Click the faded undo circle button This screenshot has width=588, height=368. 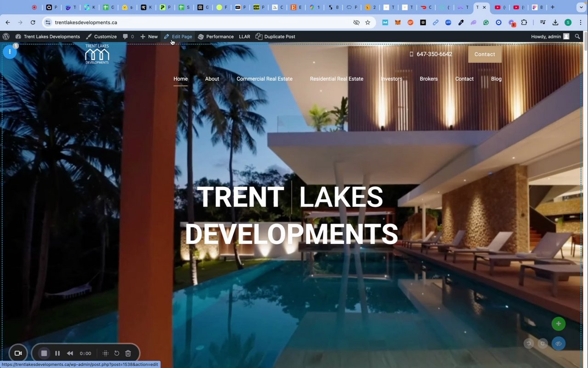[529, 343]
